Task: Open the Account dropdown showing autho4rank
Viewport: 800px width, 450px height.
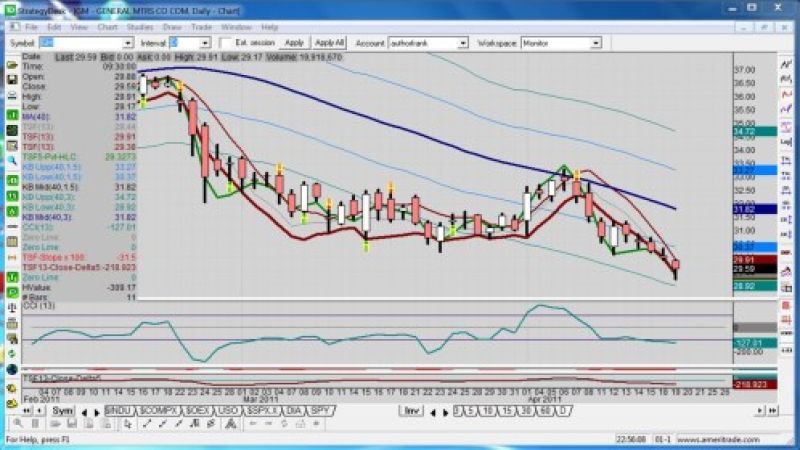Action: pyautogui.click(x=463, y=44)
